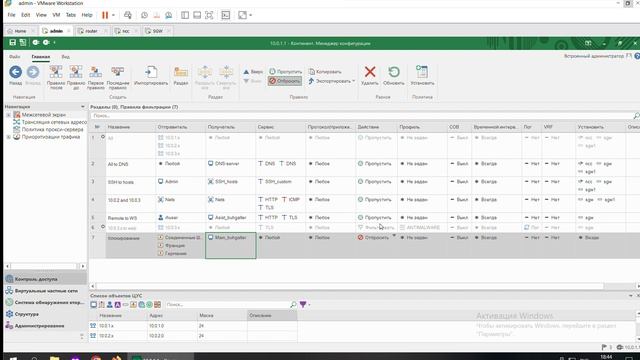Click the host (monitor) object type icon
Viewport: 640px width, 360px height.
click(x=93, y=304)
